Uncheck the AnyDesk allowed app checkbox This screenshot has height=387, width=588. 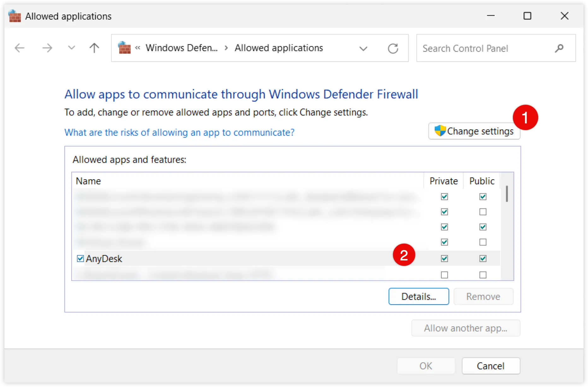80,259
